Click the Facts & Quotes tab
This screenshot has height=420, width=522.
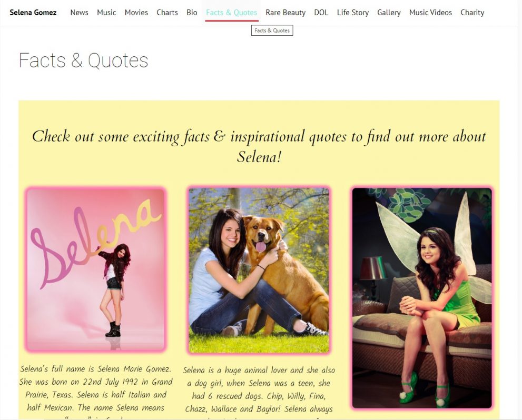click(x=231, y=13)
